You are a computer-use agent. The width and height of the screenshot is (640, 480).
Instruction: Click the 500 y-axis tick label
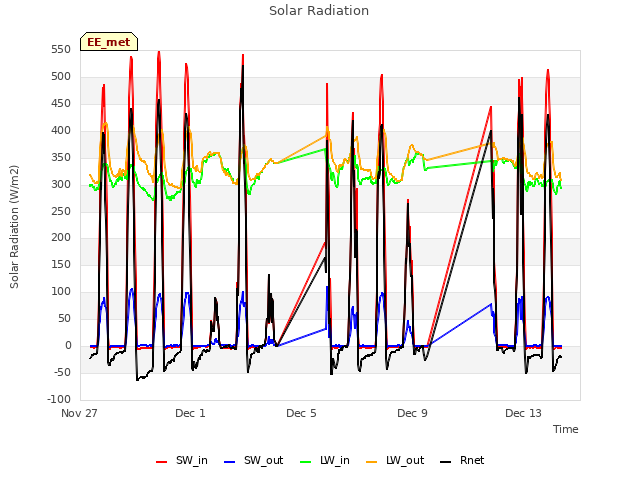[61, 77]
